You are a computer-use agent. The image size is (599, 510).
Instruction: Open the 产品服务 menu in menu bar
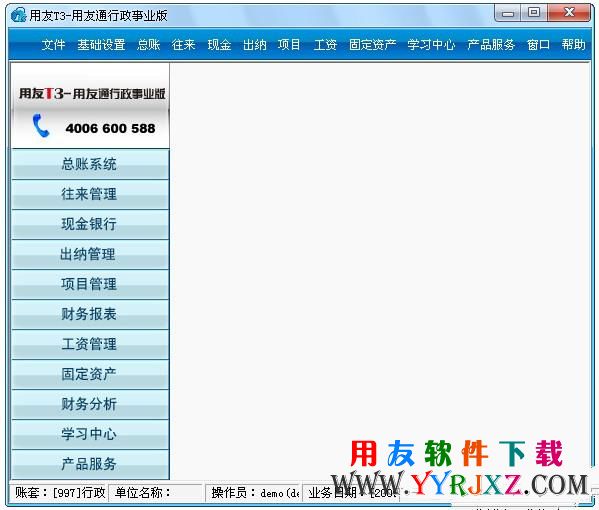coord(491,45)
